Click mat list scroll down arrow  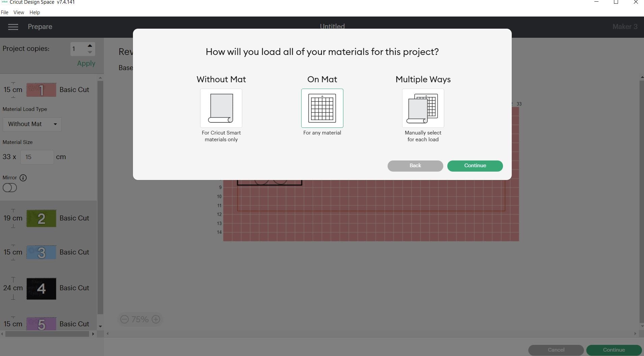pos(100,326)
